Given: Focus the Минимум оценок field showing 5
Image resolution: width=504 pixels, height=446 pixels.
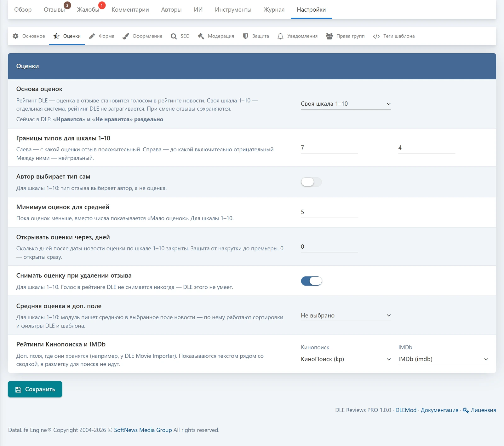Looking at the screenshot, I should (329, 212).
